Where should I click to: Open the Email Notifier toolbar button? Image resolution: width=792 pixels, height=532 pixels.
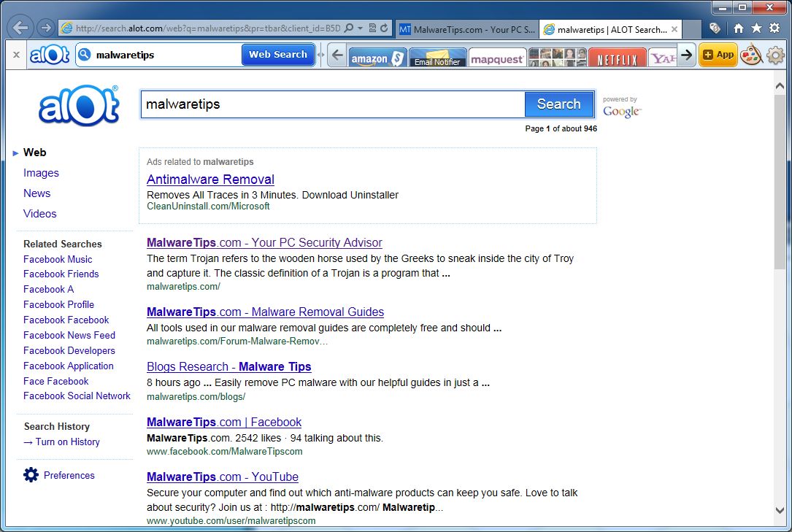tap(437, 58)
